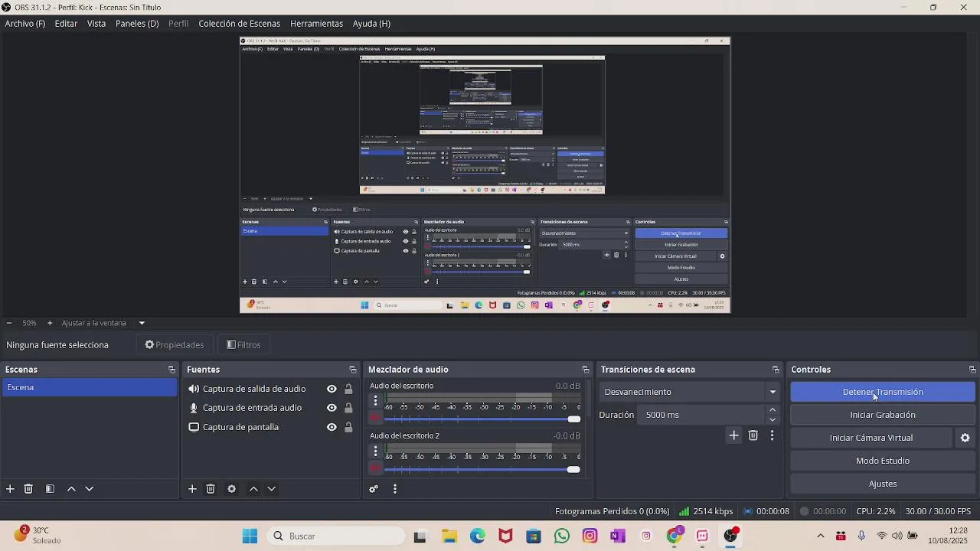Viewport: 980px width, 551px height.
Task: Toggle lock on Captura de entrada audio
Action: pyautogui.click(x=348, y=408)
